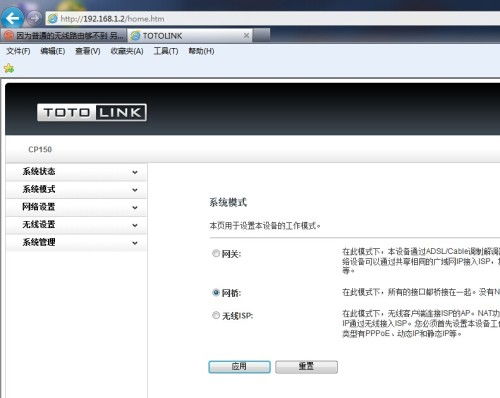500x398 pixels.
Task: Open the 收藏夹(A) menu
Action: [x=127, y=51]
